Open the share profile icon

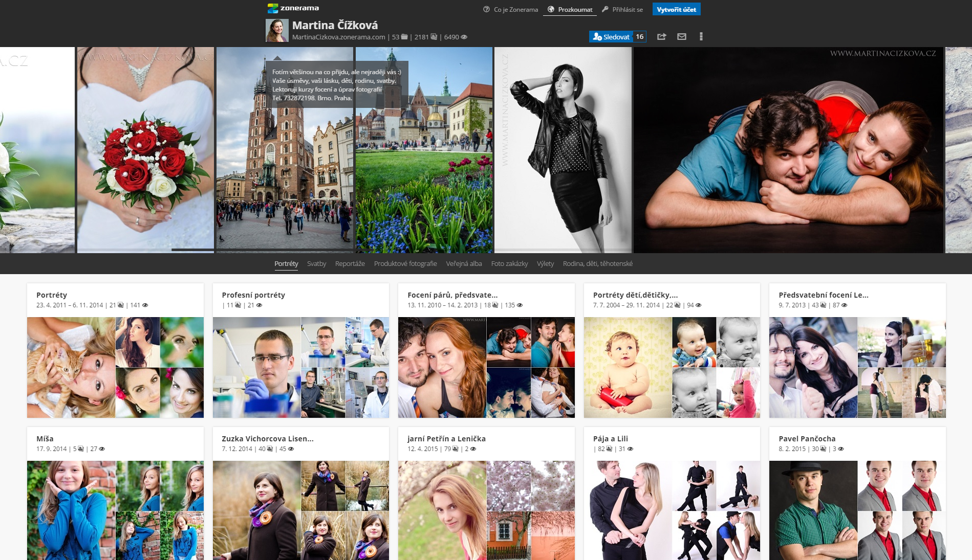(x=662, y=37)
